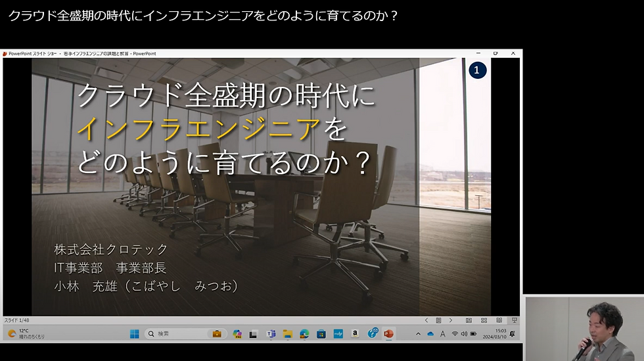Open the Windows Start menu

tap(134, 334)
